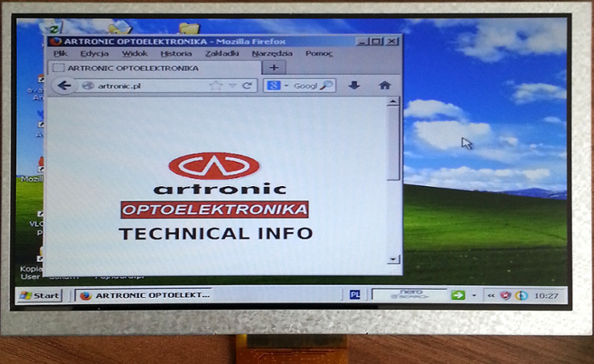The image size is (594, 364).
Task: Run search with the magnifier icon
Action: click(326, 85)
